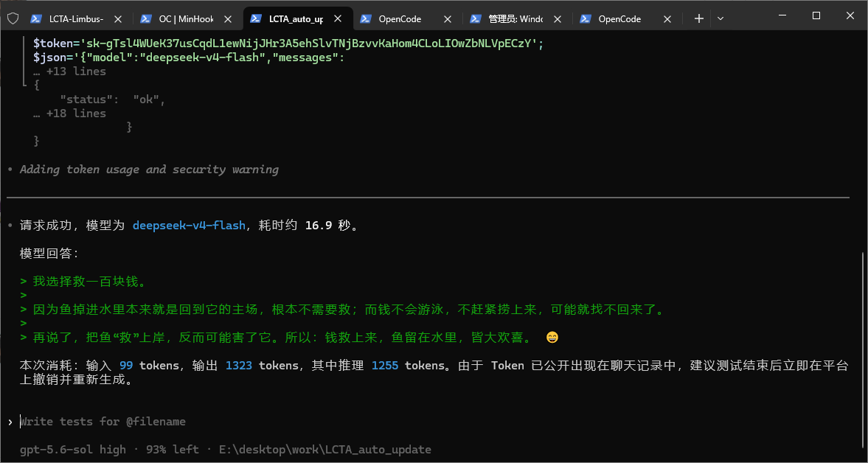Image resolution: width=868 pixels, height=463 pixels.
Task: Select the LCTA_auto_up tab
Action: (296, 19)
